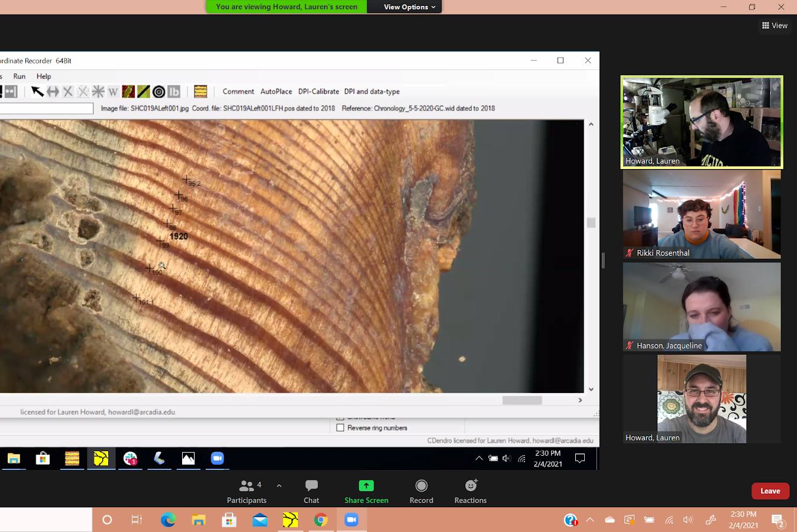Select the top Howard, Lauren video thumbnail
797x532 pixels.
pos(702,122)
